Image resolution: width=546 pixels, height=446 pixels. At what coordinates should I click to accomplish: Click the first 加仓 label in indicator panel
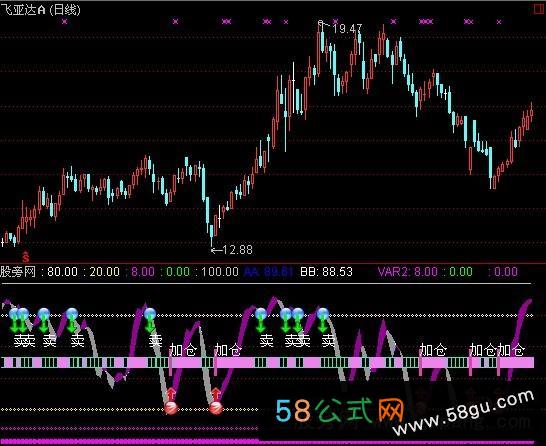(x=183, y=350)
